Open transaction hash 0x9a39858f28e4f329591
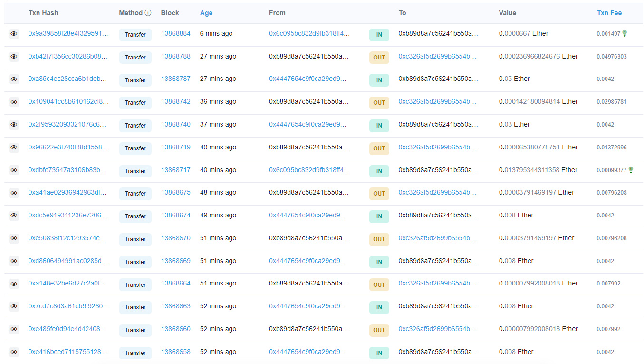Viewport: 644px width, 364px height. coord(68,33)
